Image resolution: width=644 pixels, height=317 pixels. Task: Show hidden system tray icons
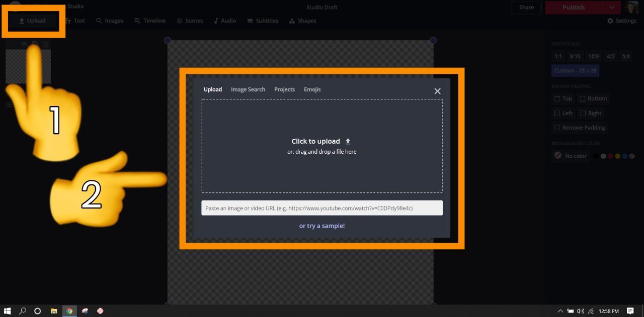pyautogui.click(x=560, y=311)
